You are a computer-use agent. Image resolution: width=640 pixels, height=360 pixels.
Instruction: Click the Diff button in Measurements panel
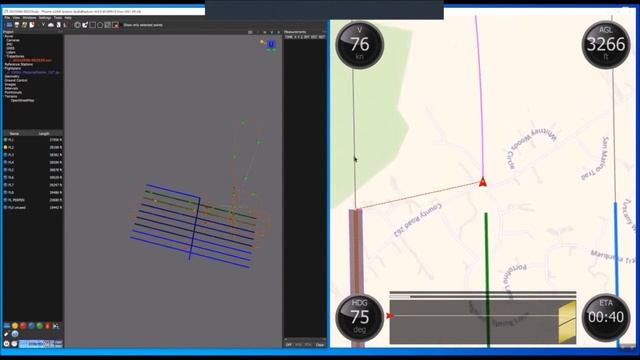(x=289, y=345)
